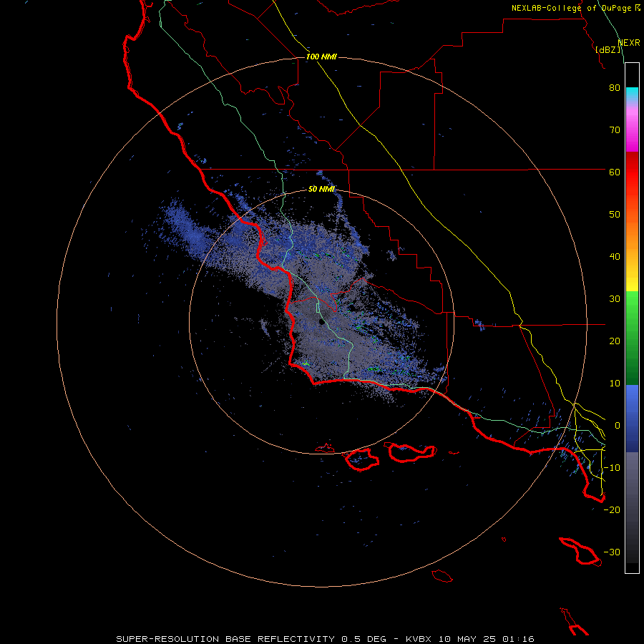Click the 0 dBZ scale value
This screenshot has width=644, height=644.
click(x=618, y=426)
